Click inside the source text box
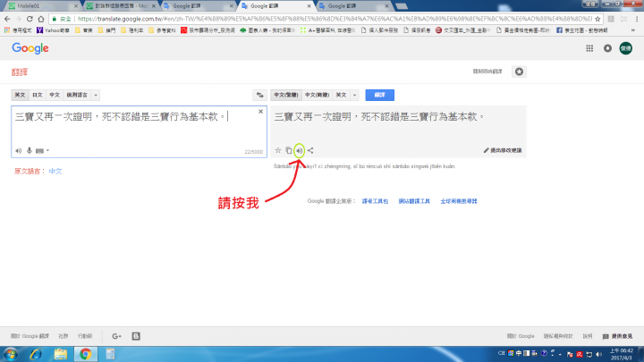644x362 pixels. point(139,131)
